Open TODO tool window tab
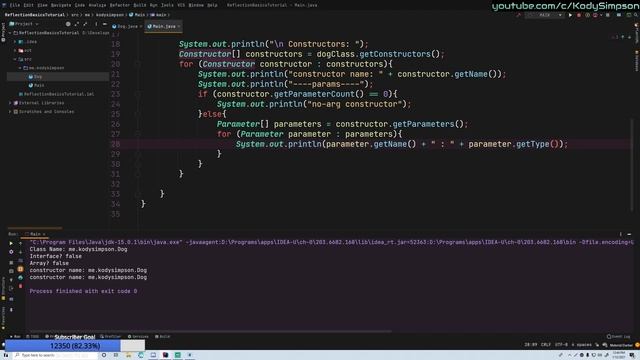 (x=33, y=337)
